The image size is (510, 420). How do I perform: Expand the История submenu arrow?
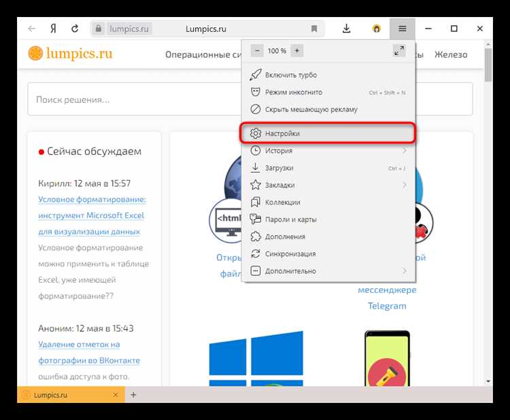pyautogui.click(x=405, y=150)
